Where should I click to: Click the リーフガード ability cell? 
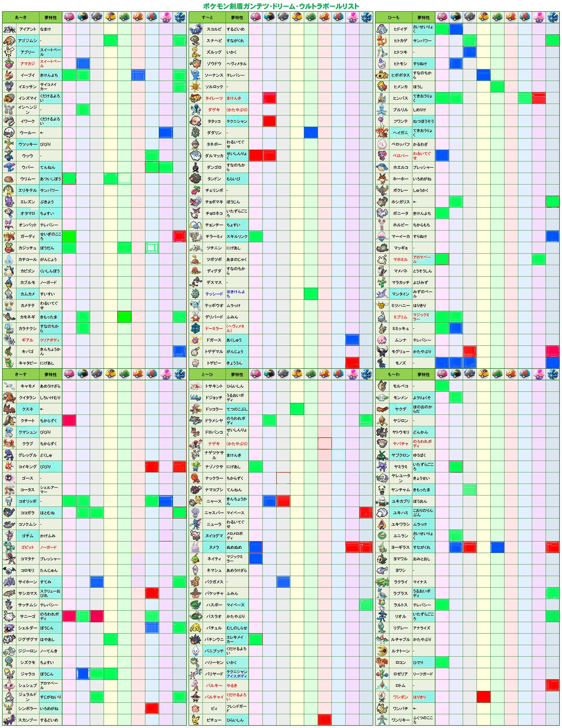coord(423,674)
